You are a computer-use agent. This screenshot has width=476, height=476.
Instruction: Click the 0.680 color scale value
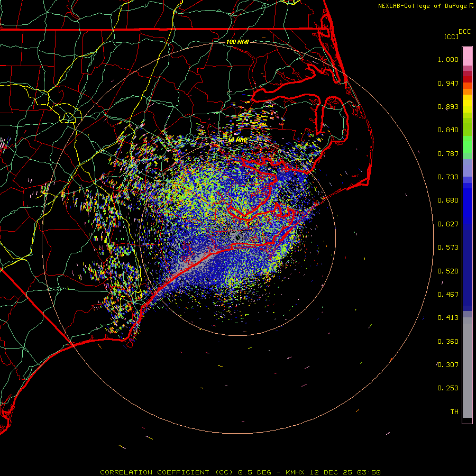click(448, 200)
